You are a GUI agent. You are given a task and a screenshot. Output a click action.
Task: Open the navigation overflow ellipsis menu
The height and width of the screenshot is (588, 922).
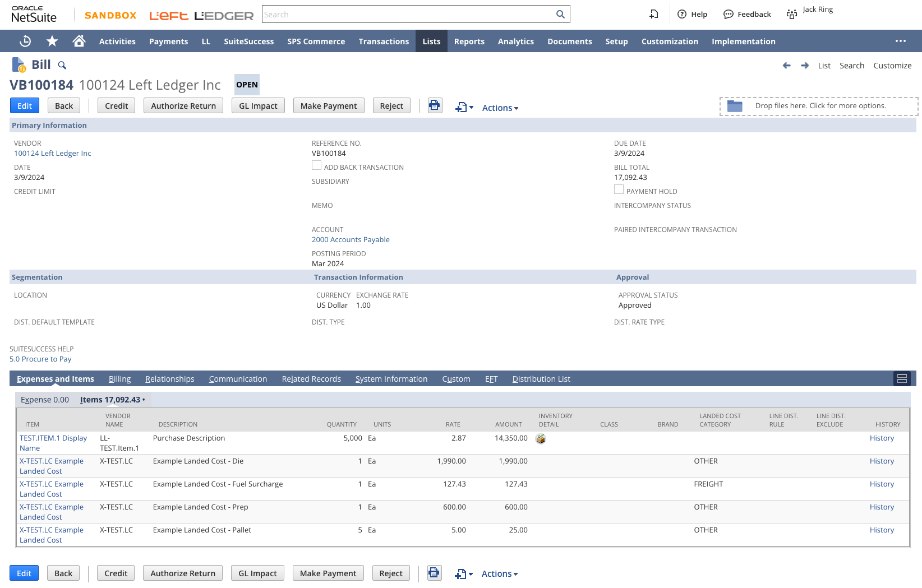click(x=901, y=41)
